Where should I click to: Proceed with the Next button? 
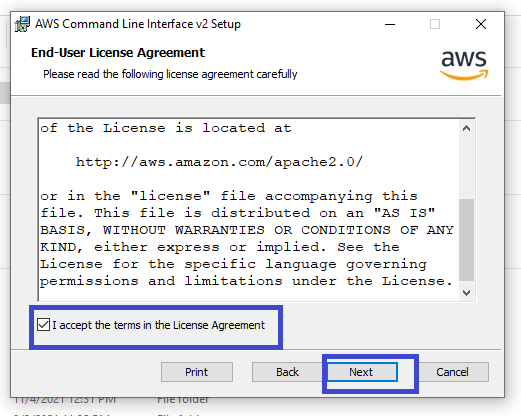coord(362,372)
